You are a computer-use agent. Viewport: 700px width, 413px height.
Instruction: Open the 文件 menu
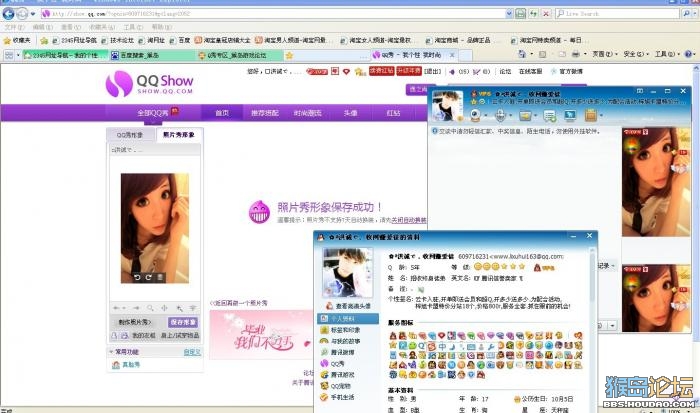click(x=14, y=27)
